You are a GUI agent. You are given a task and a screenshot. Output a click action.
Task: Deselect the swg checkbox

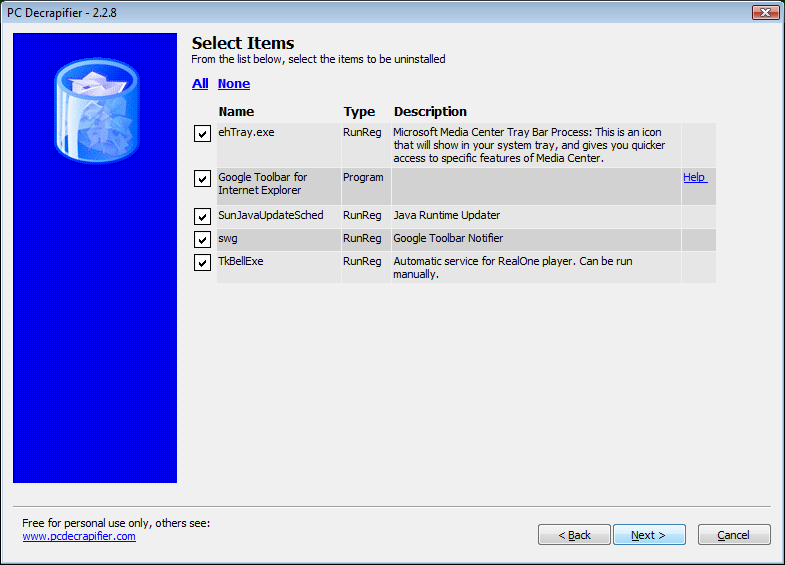coord(202,240)
